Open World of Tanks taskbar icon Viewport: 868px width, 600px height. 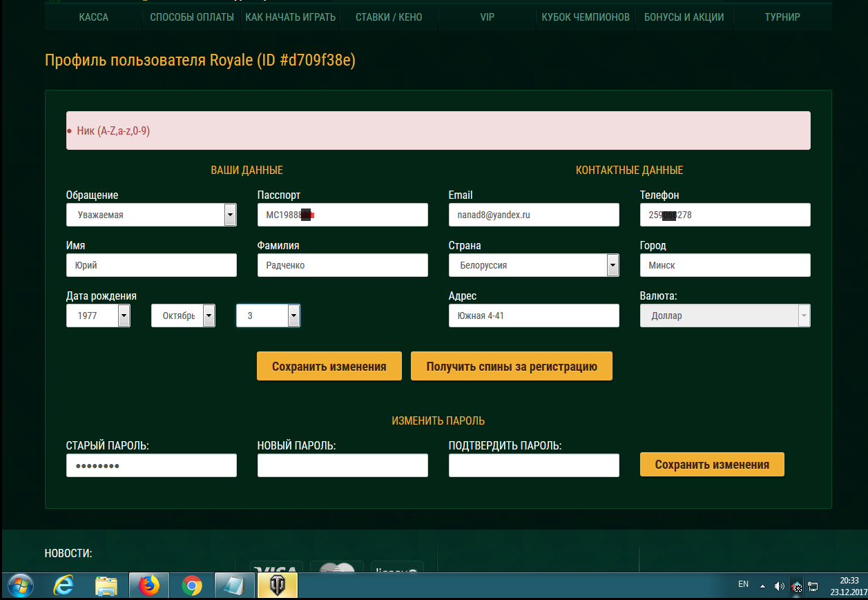coord(278,586)
